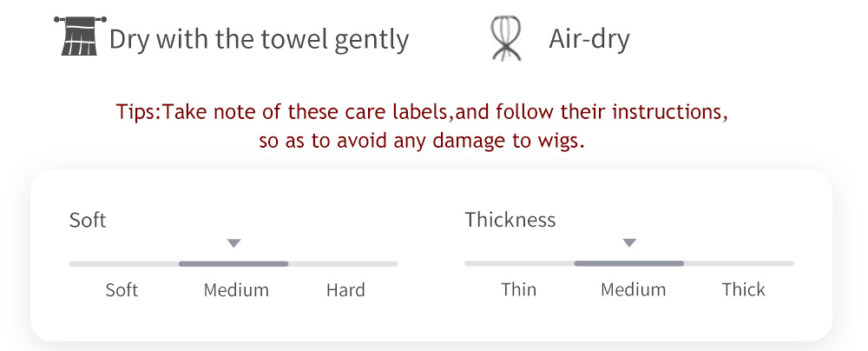
Task: Click the Thickness section heading
Action: click(x=510, y=220)
